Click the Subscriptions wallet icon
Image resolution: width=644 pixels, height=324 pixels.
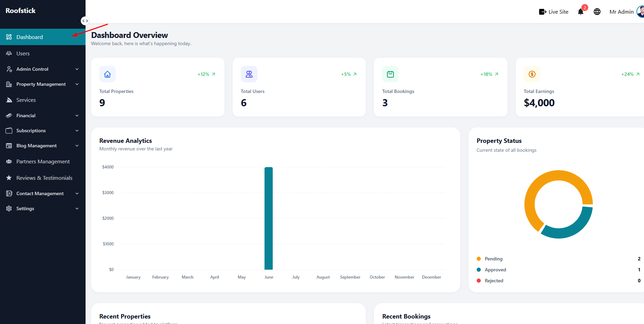point(9,131)
